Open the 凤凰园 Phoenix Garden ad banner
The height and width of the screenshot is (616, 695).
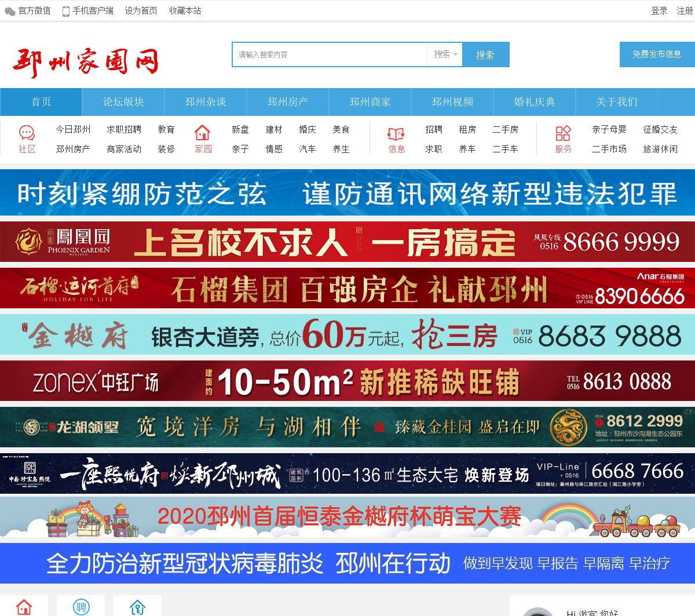[x=348, y=242]
